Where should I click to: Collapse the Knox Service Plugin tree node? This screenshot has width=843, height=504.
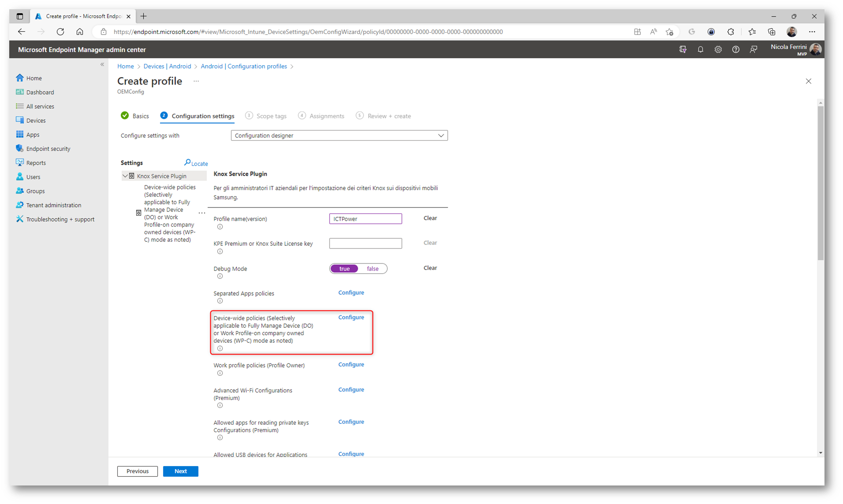[x=125, y=176]
